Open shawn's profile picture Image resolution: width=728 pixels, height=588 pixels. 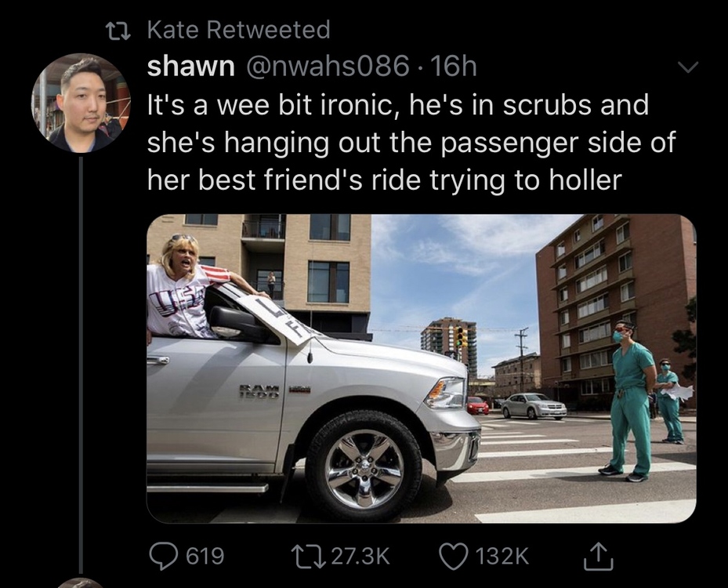81,103
